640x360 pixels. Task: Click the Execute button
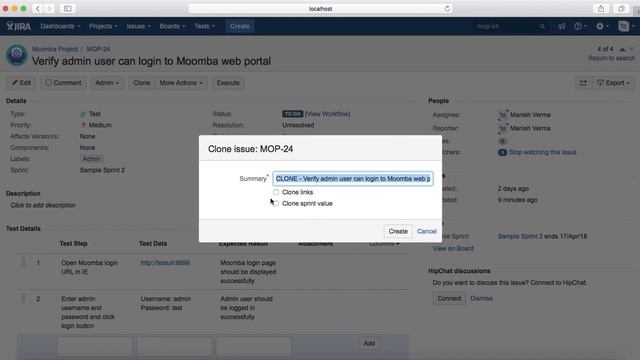tap(228, 83)
